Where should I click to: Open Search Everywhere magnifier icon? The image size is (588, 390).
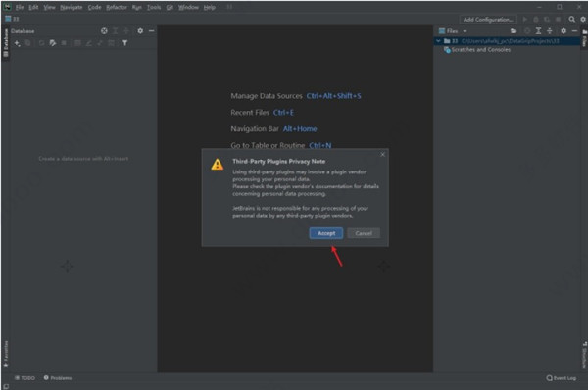coord(571,20)
